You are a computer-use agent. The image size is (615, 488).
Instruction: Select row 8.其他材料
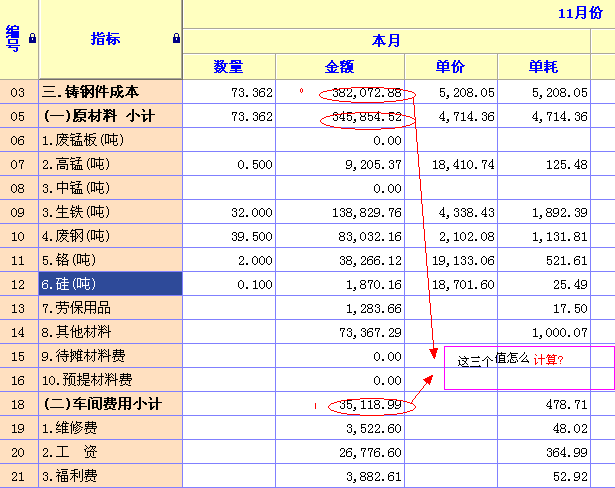pos(111,332)
